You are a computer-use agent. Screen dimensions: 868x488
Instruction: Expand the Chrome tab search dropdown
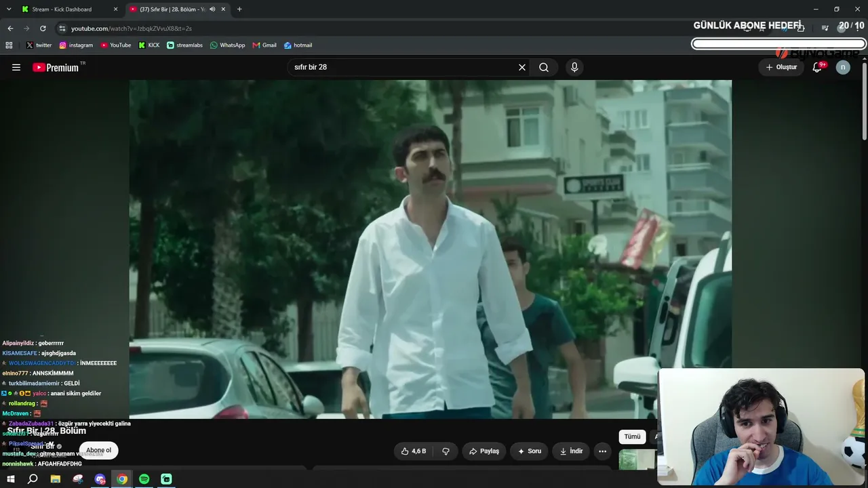pyautogui.click(x=9, y=9)
